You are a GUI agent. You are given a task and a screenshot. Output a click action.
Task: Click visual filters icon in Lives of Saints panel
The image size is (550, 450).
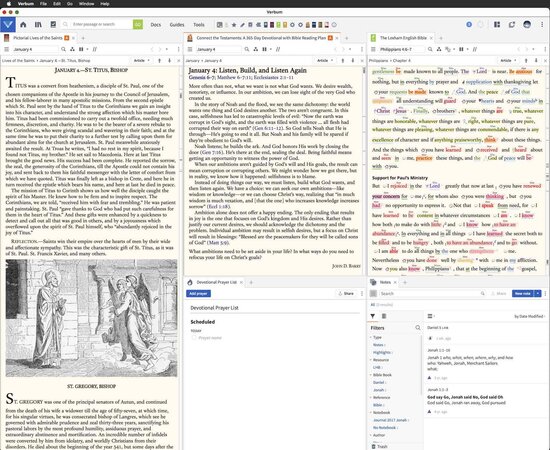[x=72, y=49]
